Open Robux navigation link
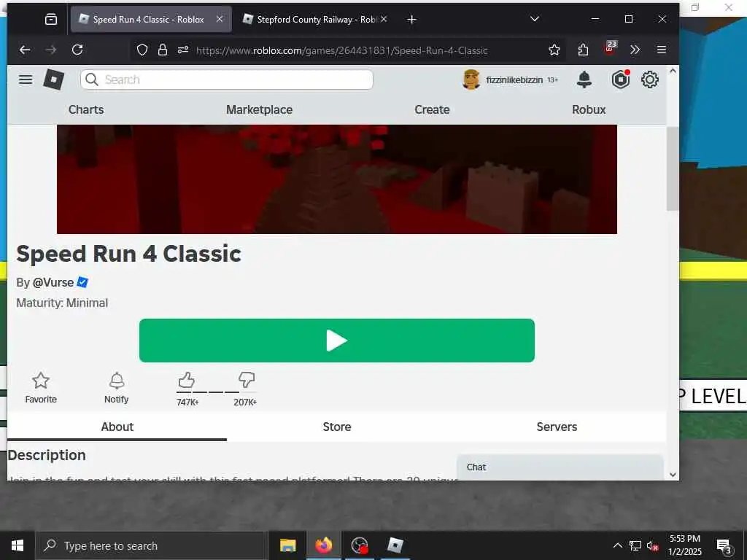747x560 pixels. (x=589, y=109)
